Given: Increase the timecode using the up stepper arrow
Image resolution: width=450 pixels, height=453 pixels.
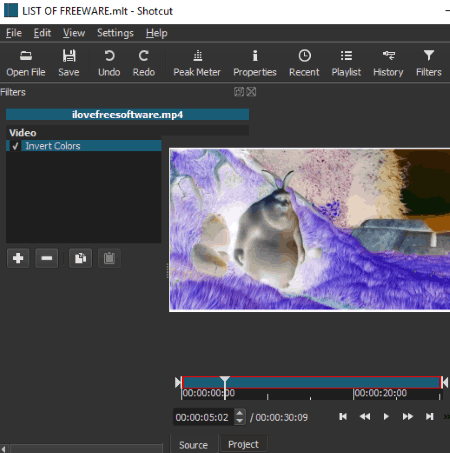Looking at the screenshot, I should pos(239,414).
